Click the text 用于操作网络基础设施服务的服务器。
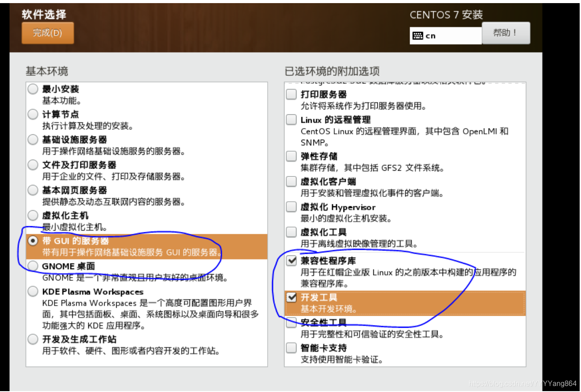 coord(113,151)
